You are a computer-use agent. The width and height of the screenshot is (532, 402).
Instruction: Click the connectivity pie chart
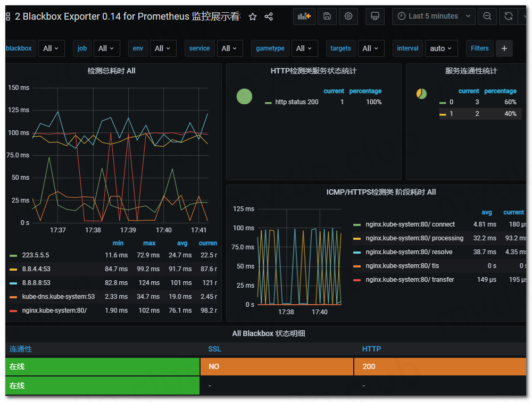tap(421, 94)
